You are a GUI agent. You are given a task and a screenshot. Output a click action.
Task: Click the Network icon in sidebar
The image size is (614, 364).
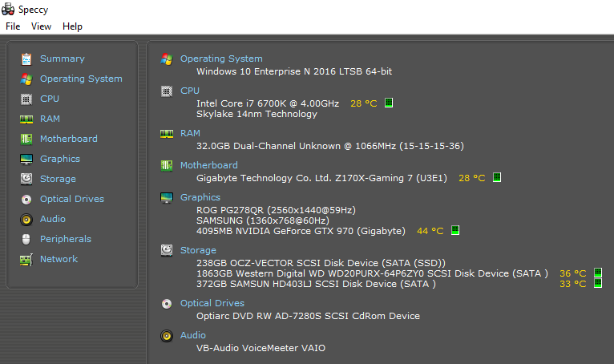click(x=26, y=259)
